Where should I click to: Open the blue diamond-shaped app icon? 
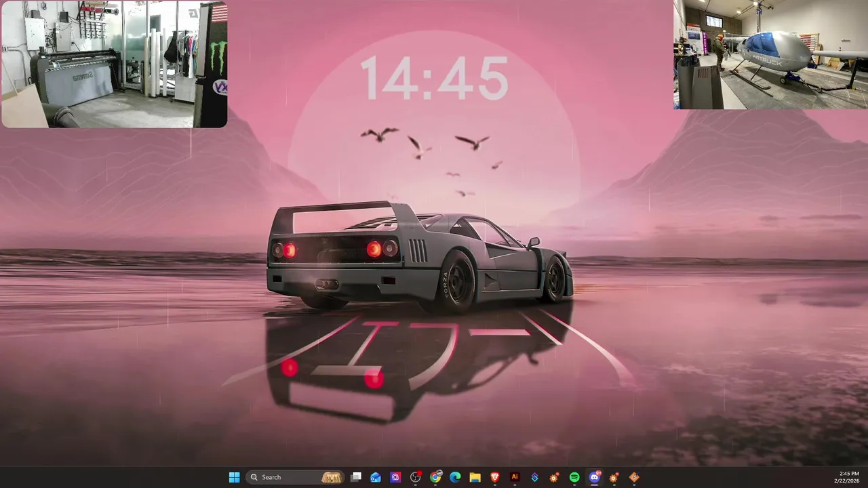(x=534, y=477)
